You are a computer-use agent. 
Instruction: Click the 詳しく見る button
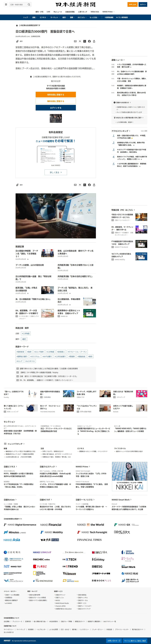[56, 172]
